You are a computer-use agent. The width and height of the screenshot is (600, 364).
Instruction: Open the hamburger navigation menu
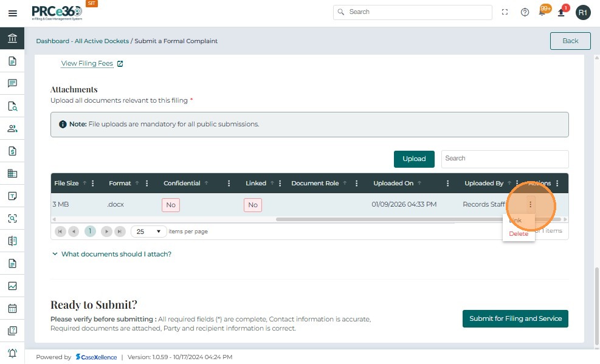pyautogui.click(x=13, y=13)
